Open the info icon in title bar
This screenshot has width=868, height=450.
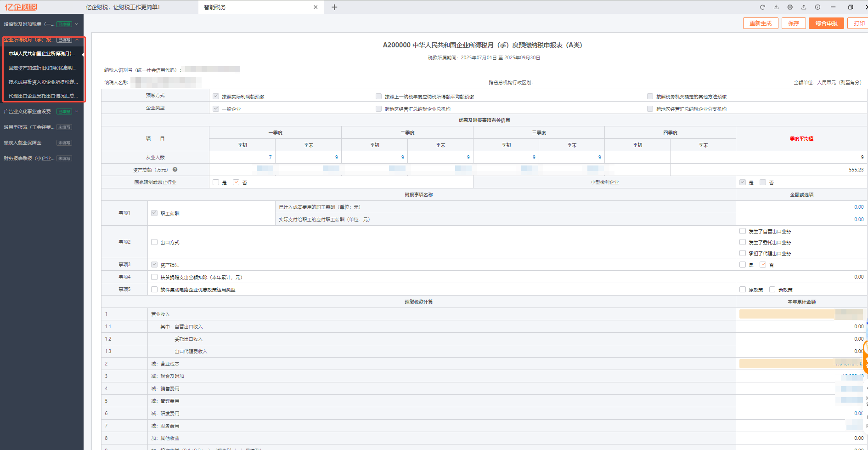817,7
